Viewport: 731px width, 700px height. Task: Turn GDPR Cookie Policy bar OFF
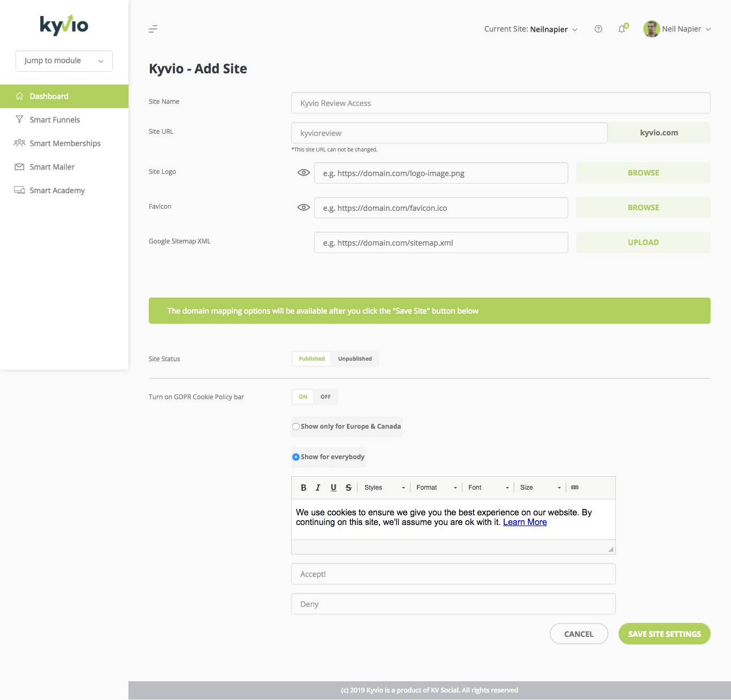(x=325, y=397)
